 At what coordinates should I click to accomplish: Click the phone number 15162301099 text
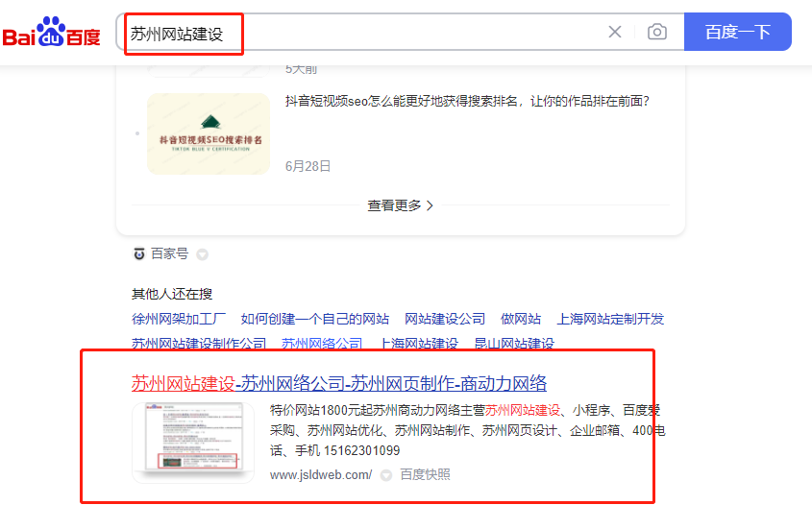point(362,450)
